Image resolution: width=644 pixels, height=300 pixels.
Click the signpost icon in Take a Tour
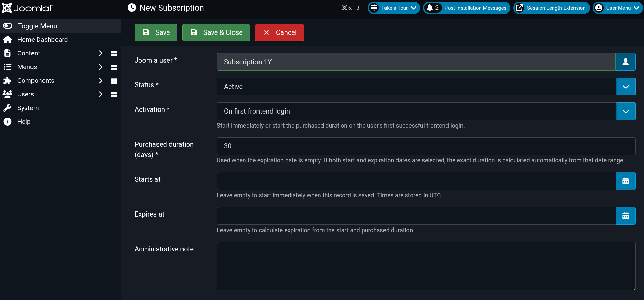[x=374, y=8]
